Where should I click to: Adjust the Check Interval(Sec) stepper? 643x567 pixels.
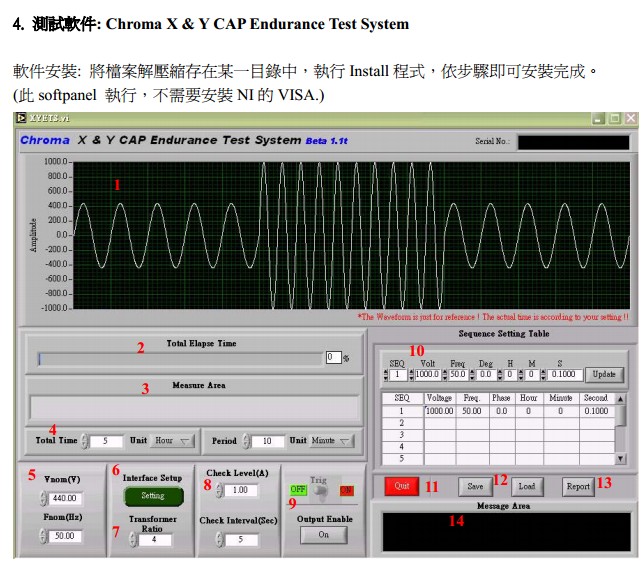219,540
